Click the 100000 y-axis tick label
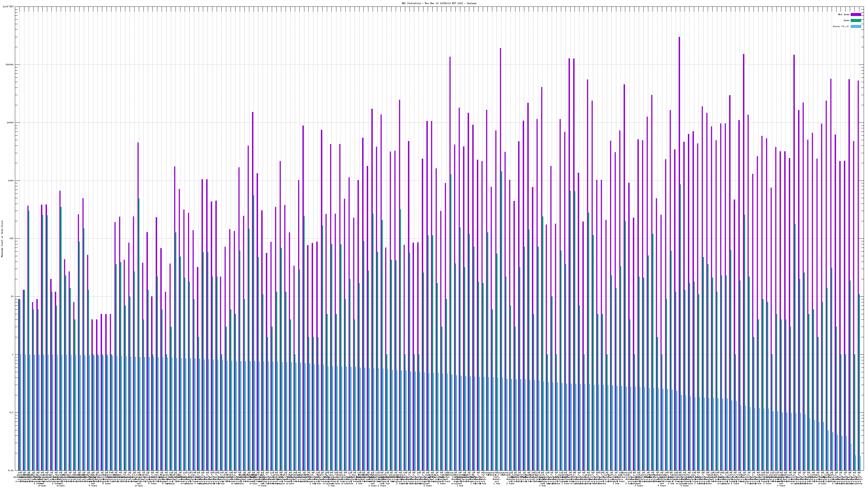The width and height of the screenshot is (868, 488). [x=9, y=65]
